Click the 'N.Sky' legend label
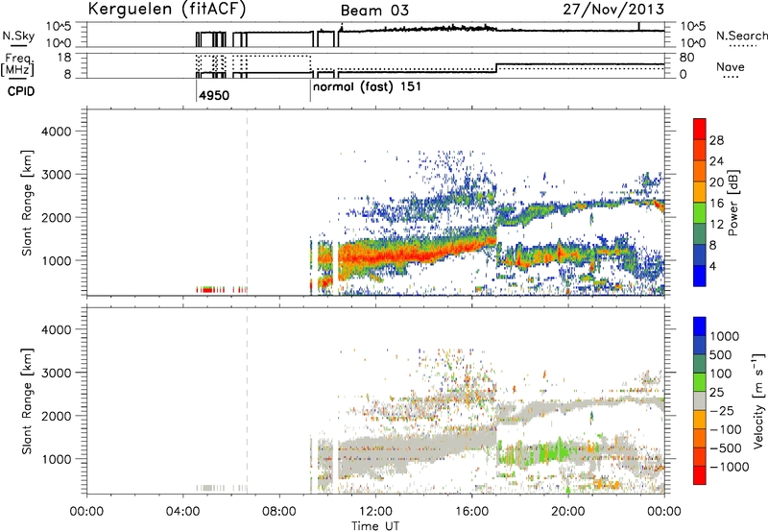Viewport: 768px width, 532px height. pyautogui.click(x=18, y=36)
